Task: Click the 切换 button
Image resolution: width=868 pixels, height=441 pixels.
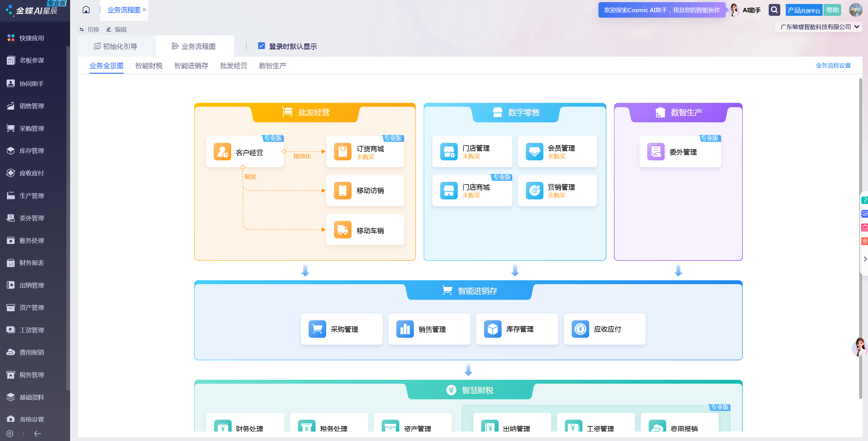Action: point(89,29)
